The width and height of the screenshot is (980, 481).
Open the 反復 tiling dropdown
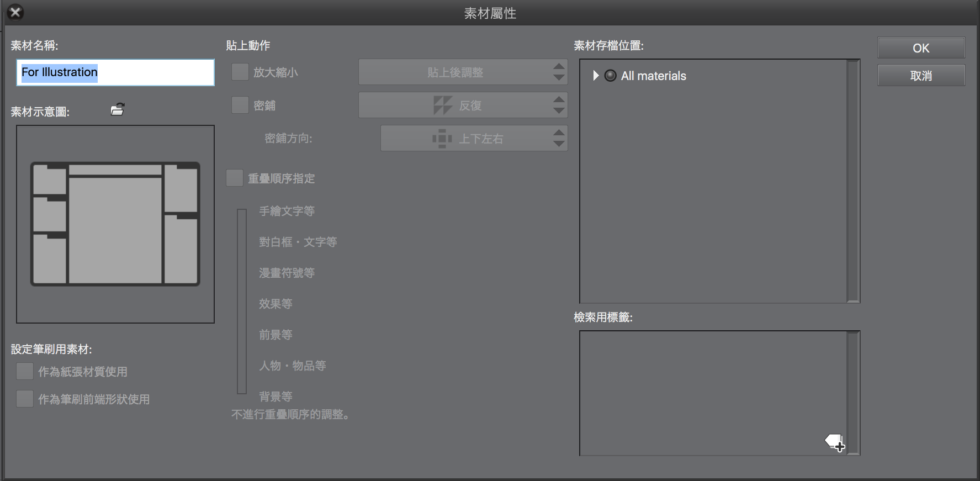(463, 105)
